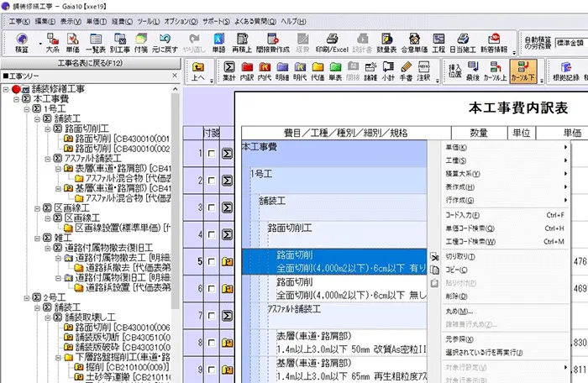
Task: Open the 工程 schedule tool
Action: 438,42
